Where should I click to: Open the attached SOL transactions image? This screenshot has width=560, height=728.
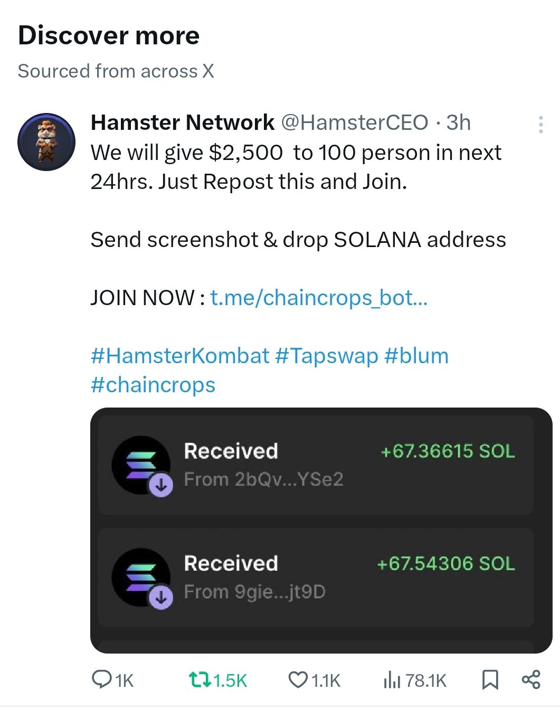pyautogui.click(x=321, y=531)
